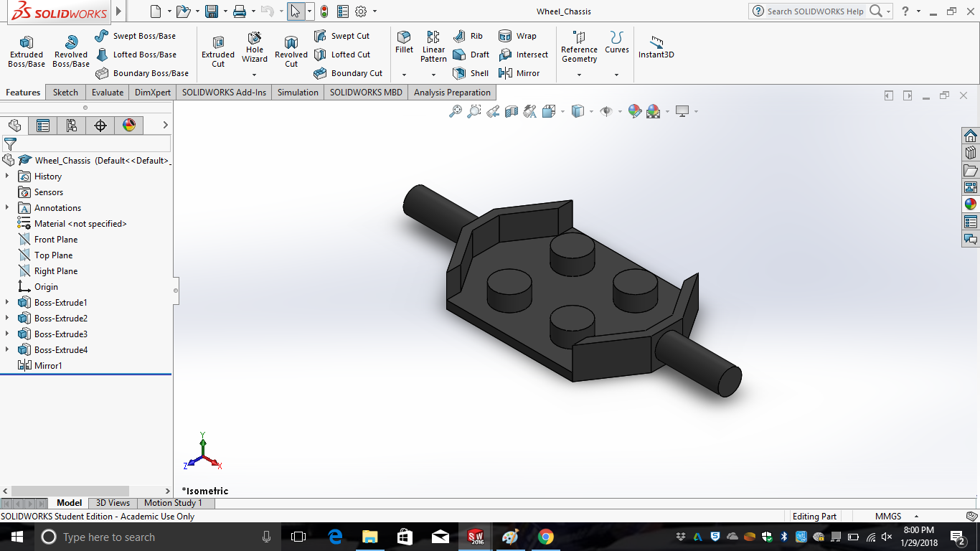This screenshot has height=551, width=980.
Task: Open the Motion Study 1 tab
Action: click(173, 503)
